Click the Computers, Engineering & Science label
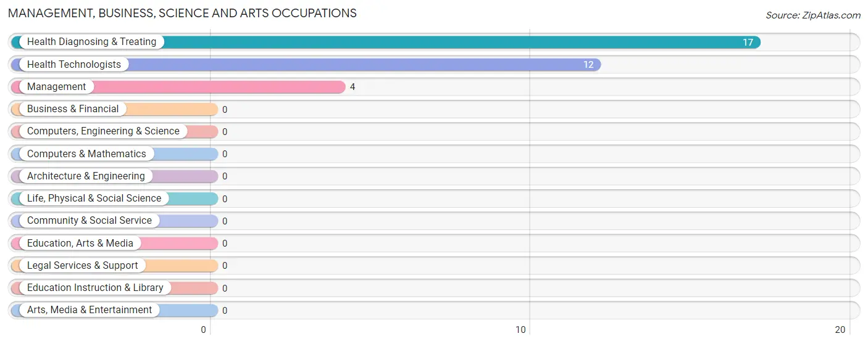 [103, 131]
